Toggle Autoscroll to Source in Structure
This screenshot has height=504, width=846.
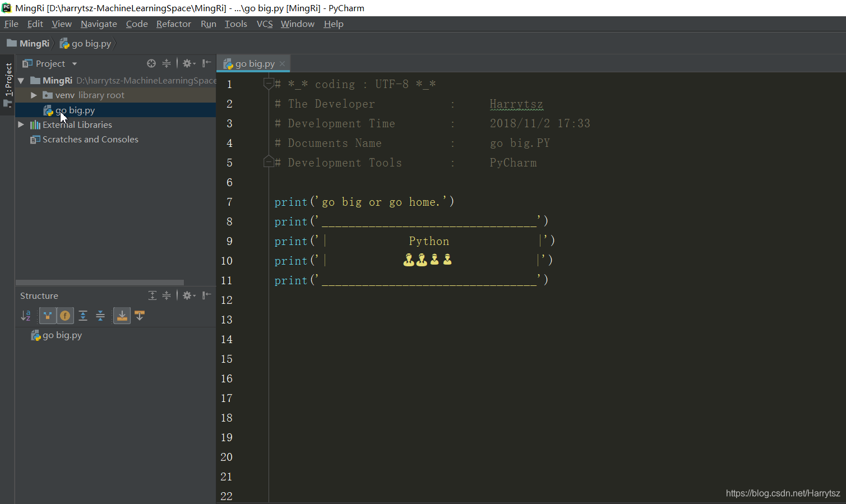[122, 316]
